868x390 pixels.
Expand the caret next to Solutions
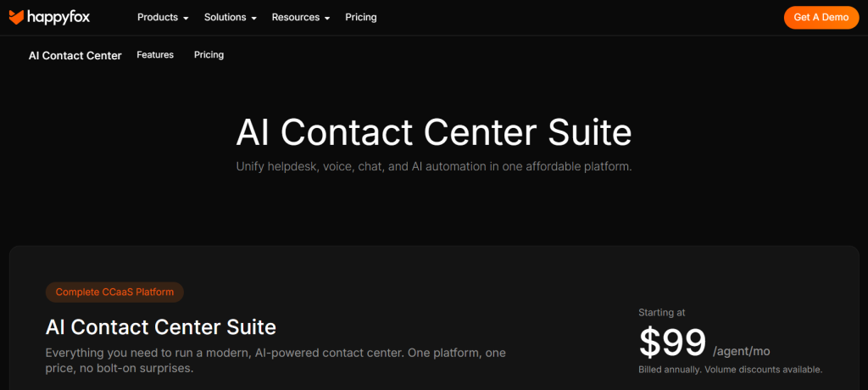(x=254, y=19)
